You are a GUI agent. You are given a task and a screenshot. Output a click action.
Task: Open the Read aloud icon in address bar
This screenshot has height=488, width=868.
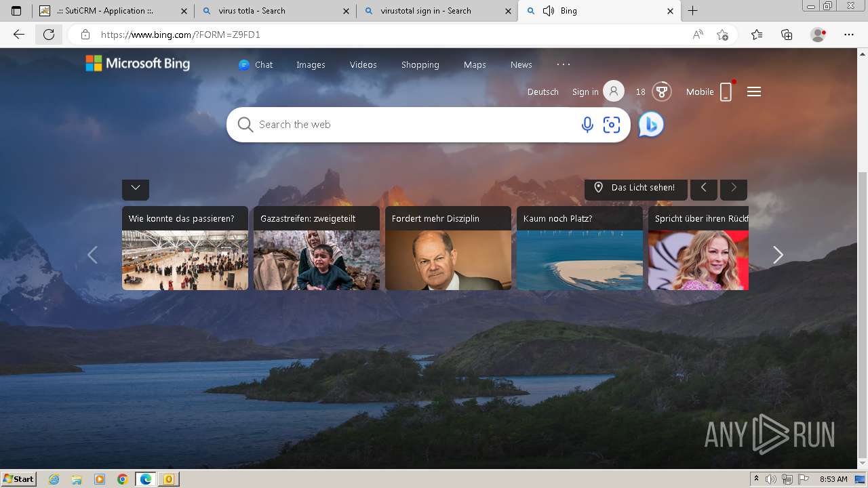pos(698,35)
